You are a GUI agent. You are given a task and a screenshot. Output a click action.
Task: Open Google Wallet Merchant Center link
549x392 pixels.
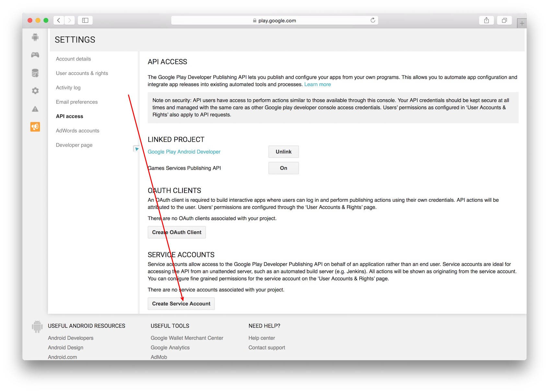(x=187, y=338)
